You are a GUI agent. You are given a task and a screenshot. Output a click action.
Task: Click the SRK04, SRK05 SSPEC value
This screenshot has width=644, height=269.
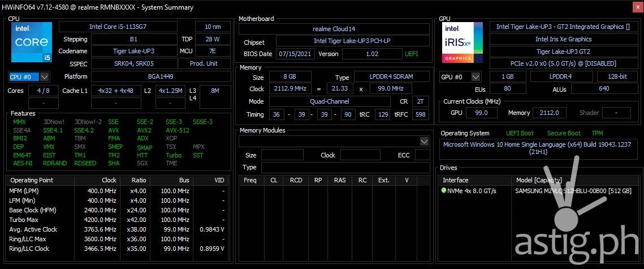tap(133, 64)
